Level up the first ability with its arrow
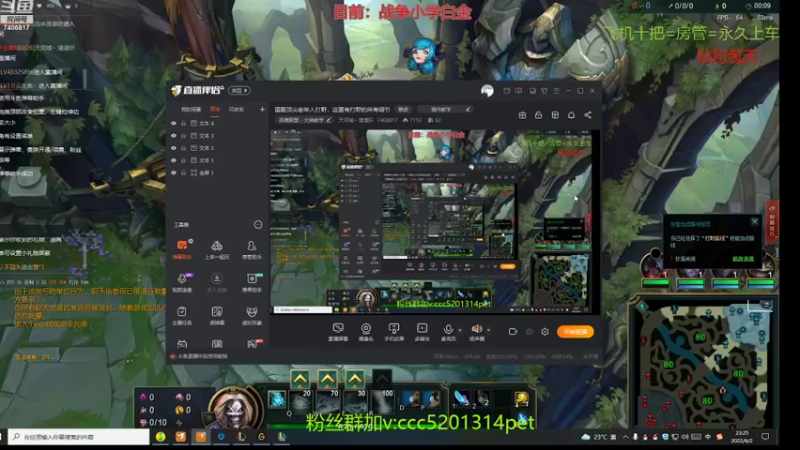 coord(300,379)
